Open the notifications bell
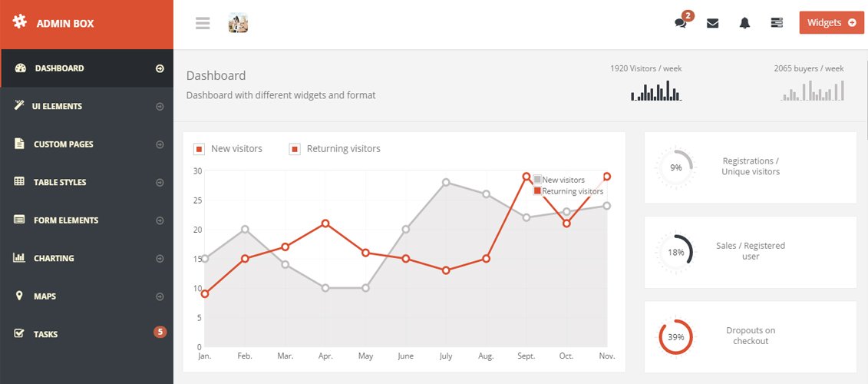The image size is (868, 384). (744, 23)
